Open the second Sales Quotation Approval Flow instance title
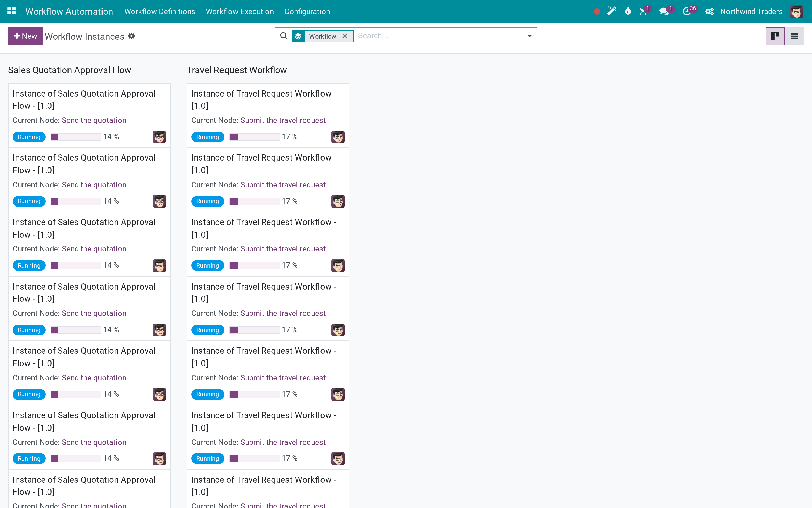Image resolution: width=812 pixels, height=508 pixels. point(84,164)
